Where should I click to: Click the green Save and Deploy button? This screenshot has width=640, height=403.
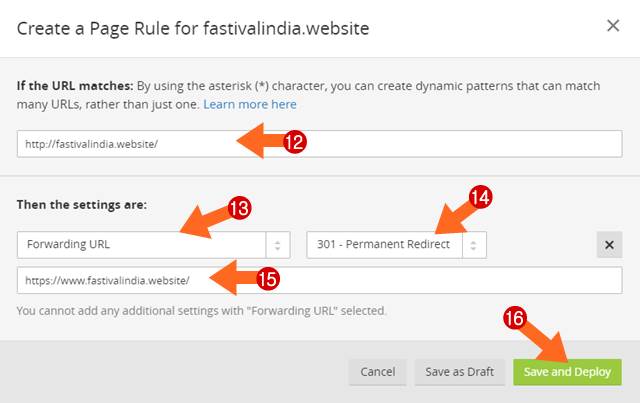point(567,372)
